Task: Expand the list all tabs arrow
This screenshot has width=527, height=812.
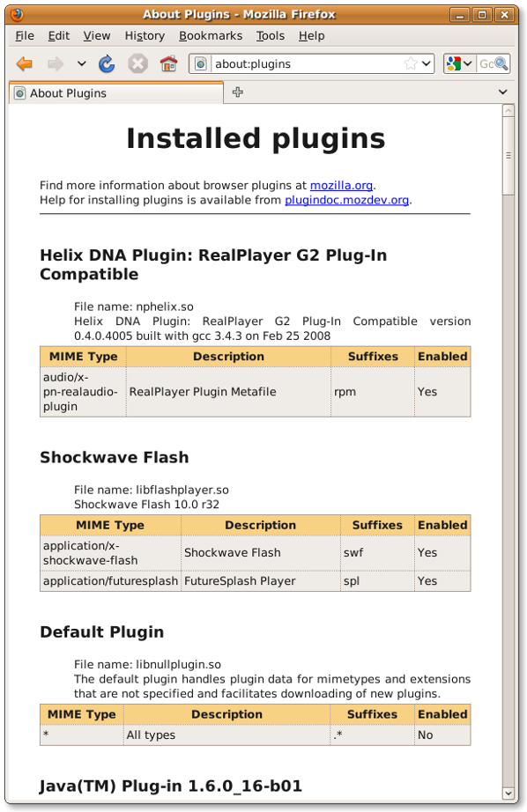Action: coord(502,92)
